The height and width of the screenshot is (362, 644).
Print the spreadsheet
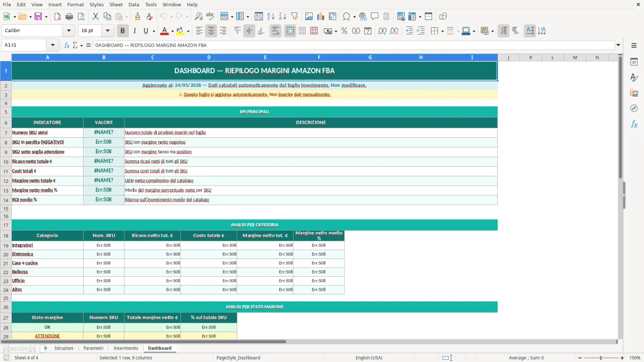click(x=69, y=17)
